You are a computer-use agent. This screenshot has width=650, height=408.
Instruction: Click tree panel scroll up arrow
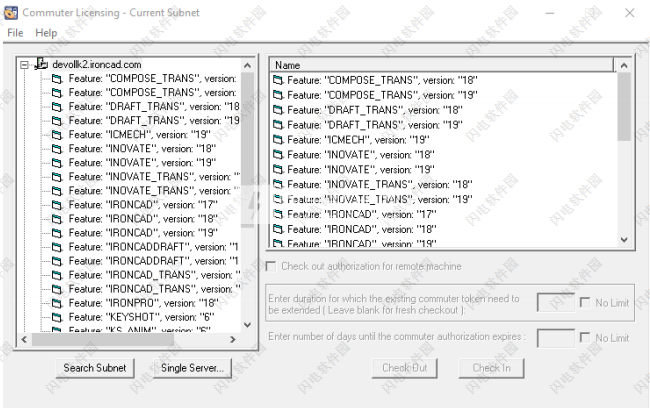(x=247, y=66)
